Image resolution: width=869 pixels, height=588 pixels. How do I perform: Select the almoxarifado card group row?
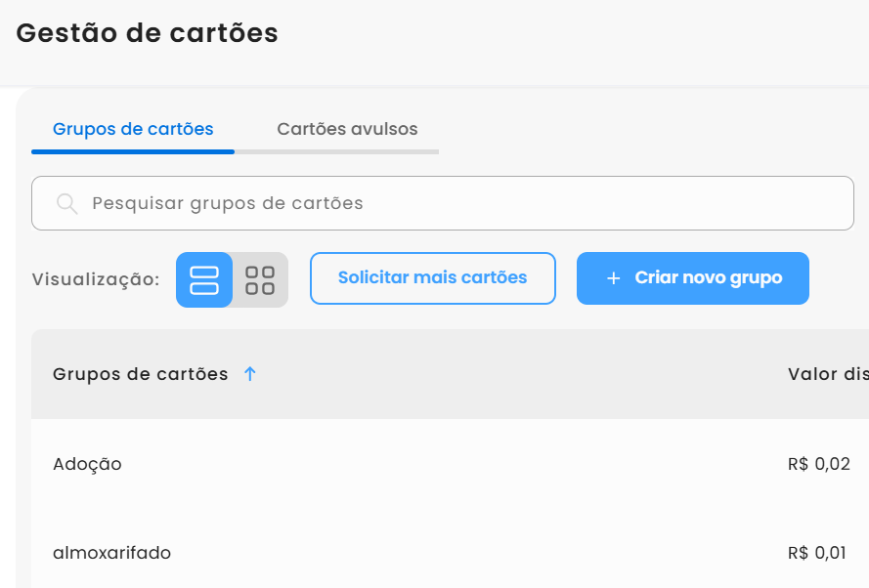(x=111, y=553)
